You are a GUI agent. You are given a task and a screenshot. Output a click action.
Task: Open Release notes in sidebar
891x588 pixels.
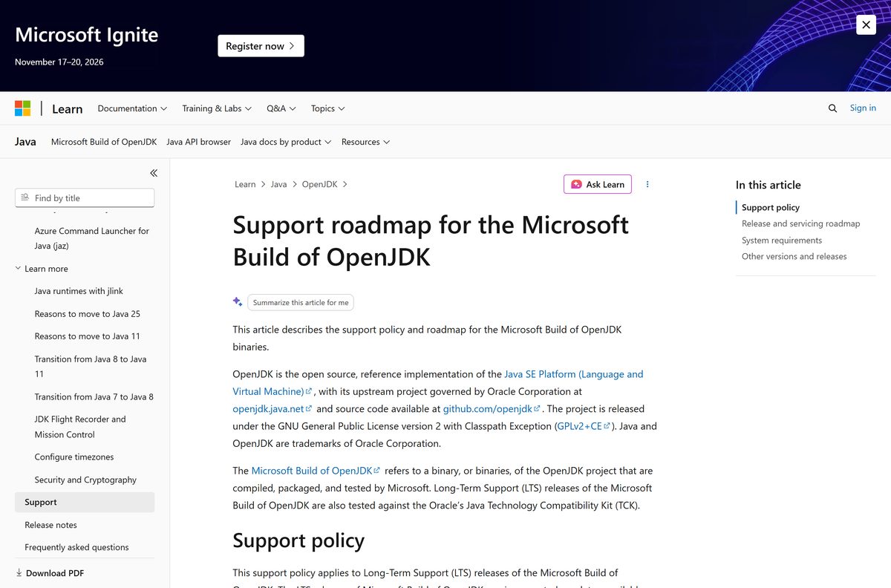50,525
